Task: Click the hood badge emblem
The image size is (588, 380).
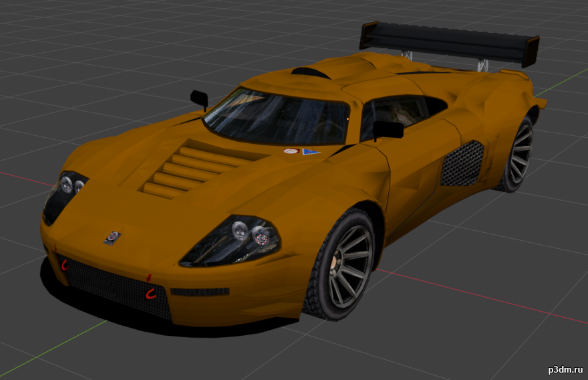Action: pos(112,238)
